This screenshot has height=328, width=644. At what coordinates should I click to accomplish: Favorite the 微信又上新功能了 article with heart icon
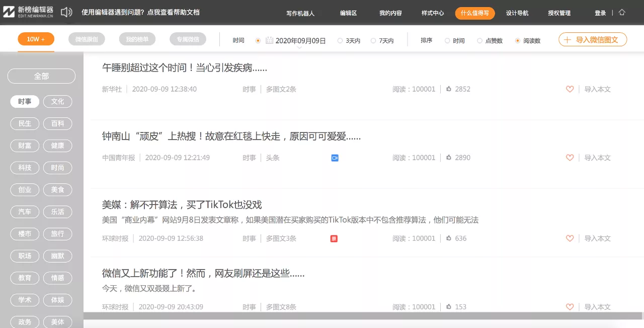(570, 307)
